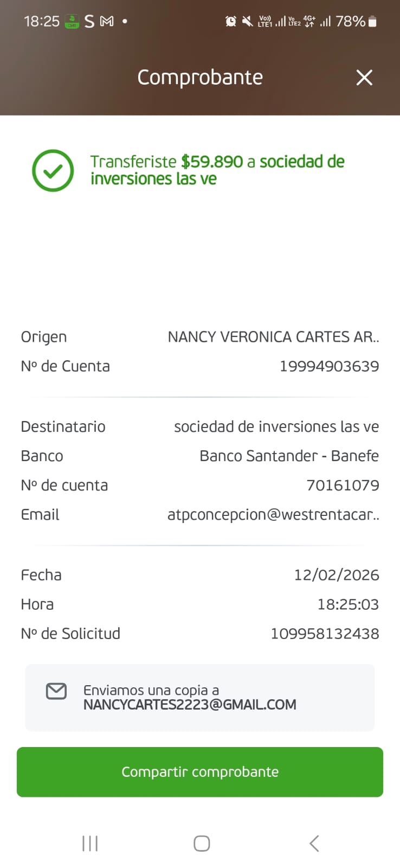Select the email address NANCYCARTES2223@GMAIL.COM
This screenshot has height=868, width=400.
pyautogui.click(x=190, y=705)
